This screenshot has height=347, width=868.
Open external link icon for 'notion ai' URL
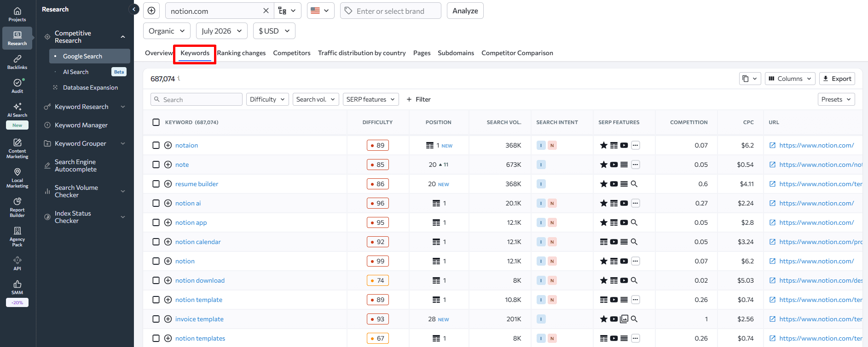coord(772,203)
